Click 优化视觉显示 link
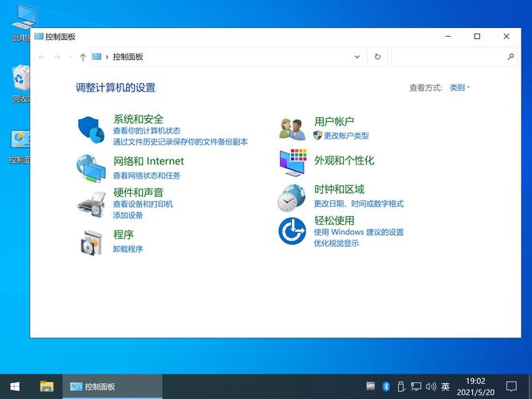 pyautogui.click(x=337, y=243)
